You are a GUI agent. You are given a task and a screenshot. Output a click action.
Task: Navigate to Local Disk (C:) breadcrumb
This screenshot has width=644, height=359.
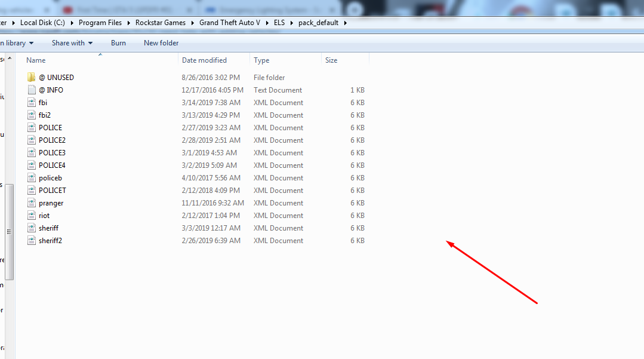pos(43,23)
